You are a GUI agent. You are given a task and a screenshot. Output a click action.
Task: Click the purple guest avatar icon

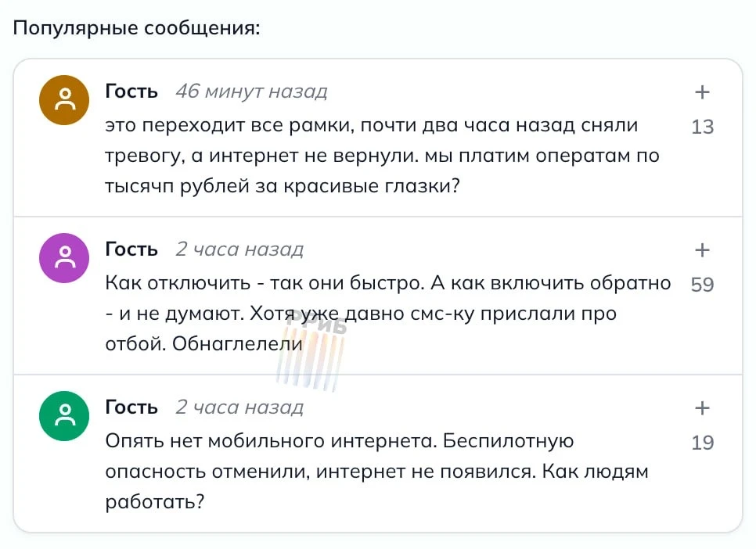coord(64,258)
